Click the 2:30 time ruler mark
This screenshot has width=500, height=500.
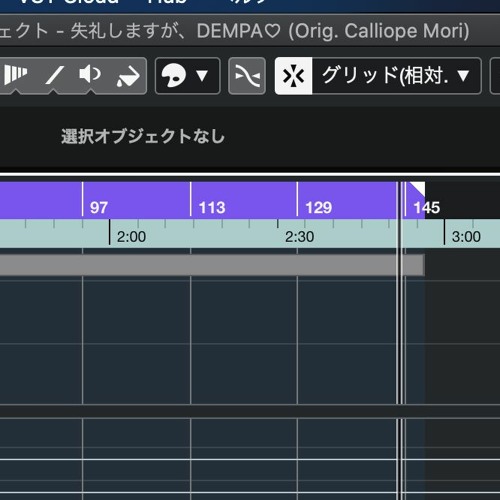click(x=299, y=237)
